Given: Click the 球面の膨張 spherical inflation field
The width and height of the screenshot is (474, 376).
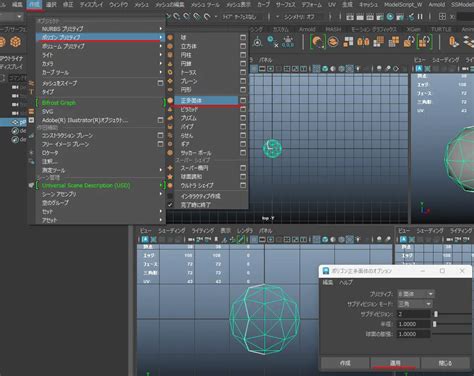Looking at the screenshot, I should (x=413, y=334).
